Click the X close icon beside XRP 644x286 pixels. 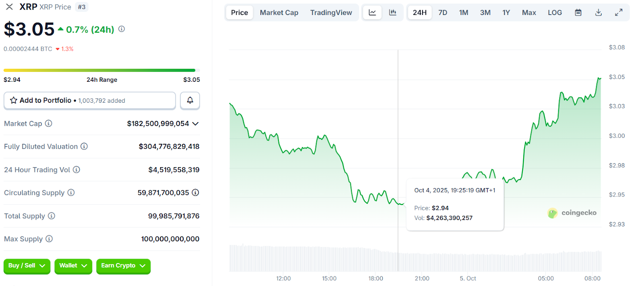click(x=9, y=7)
